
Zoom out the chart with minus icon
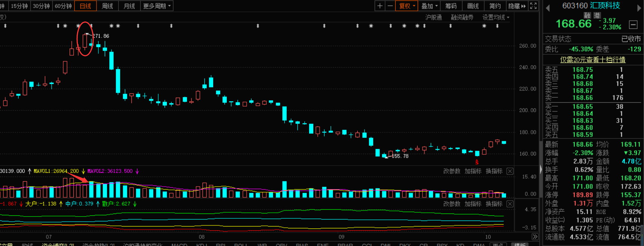tap(390, 6)
